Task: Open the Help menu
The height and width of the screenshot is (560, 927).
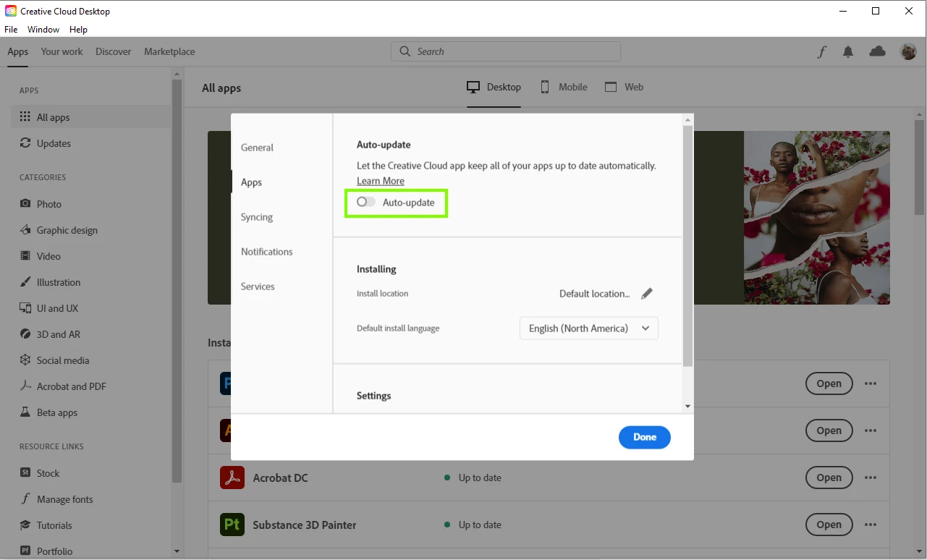Action: (78, 30)
